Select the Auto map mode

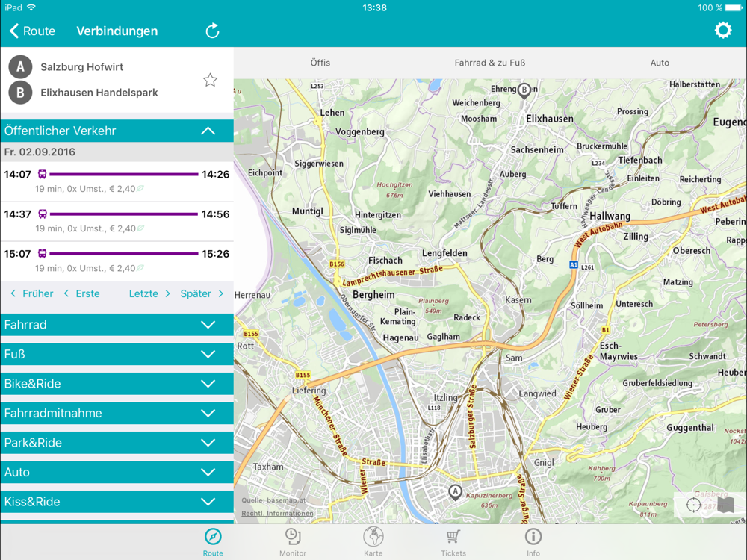pos(660,63)
